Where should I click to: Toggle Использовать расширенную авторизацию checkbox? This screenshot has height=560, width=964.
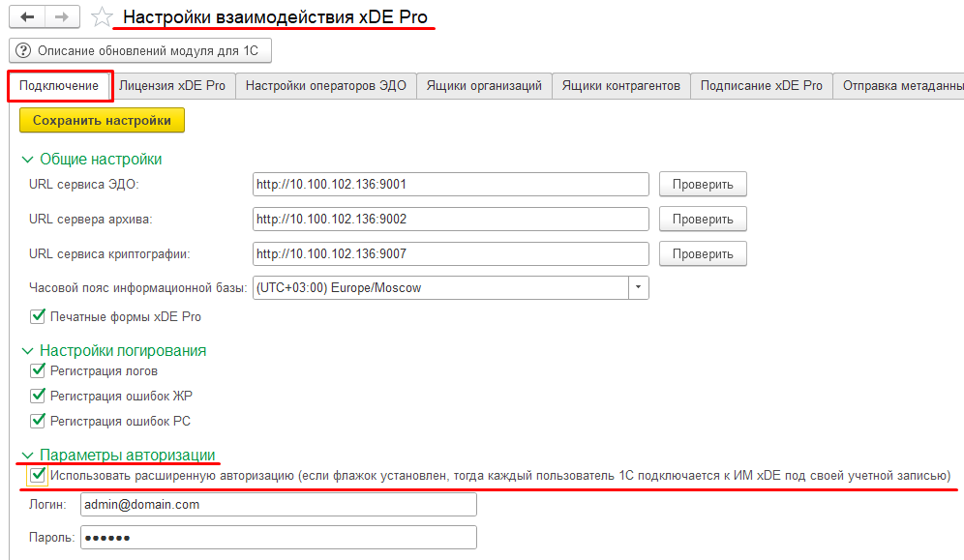pos(38,475)
